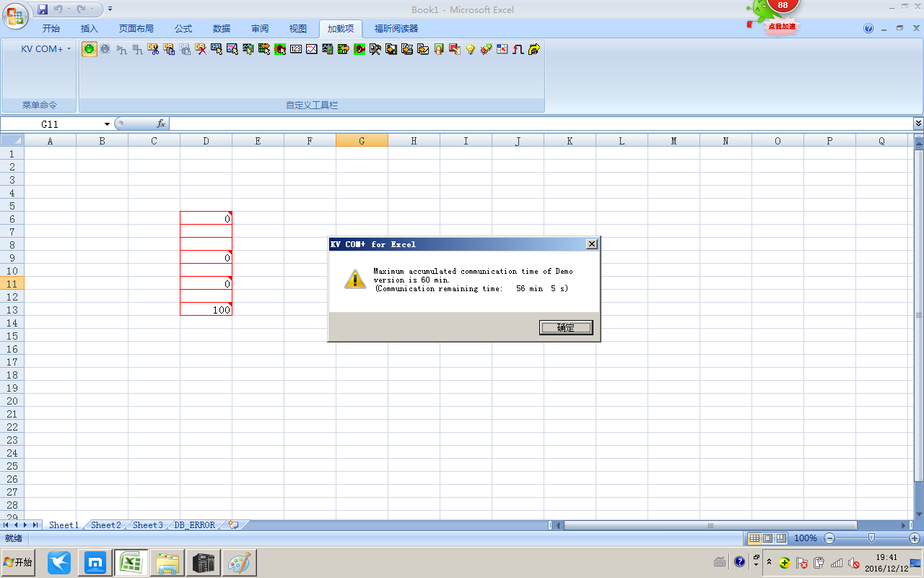Image resolution: width=924 pixels, height=578 pixels.
Task: Click the yellow curved arrow toolbar icon
Action: click(x=534, y=49)
